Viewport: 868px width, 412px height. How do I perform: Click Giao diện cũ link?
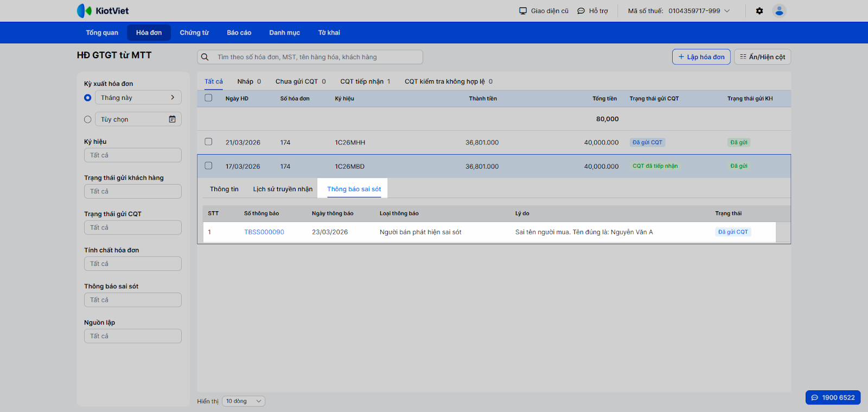pos(550,11)
